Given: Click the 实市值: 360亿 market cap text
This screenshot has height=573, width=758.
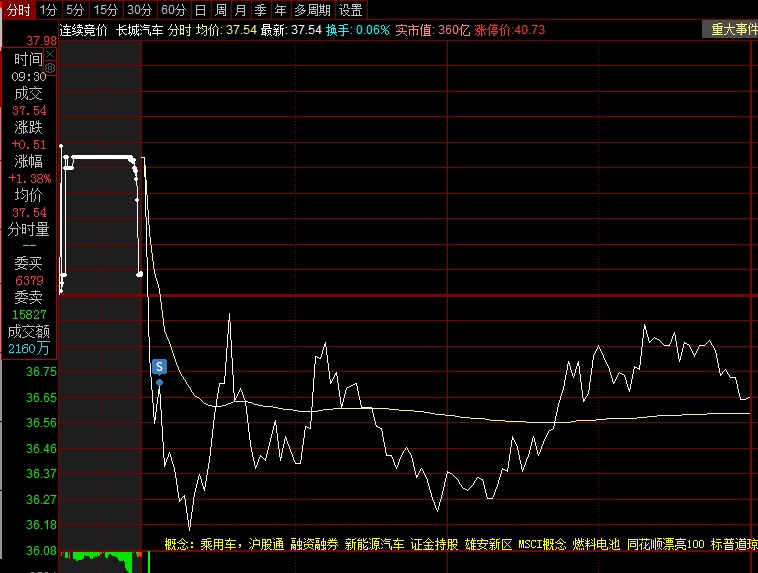Looking at the screenshot, I should tap(432, 30).
